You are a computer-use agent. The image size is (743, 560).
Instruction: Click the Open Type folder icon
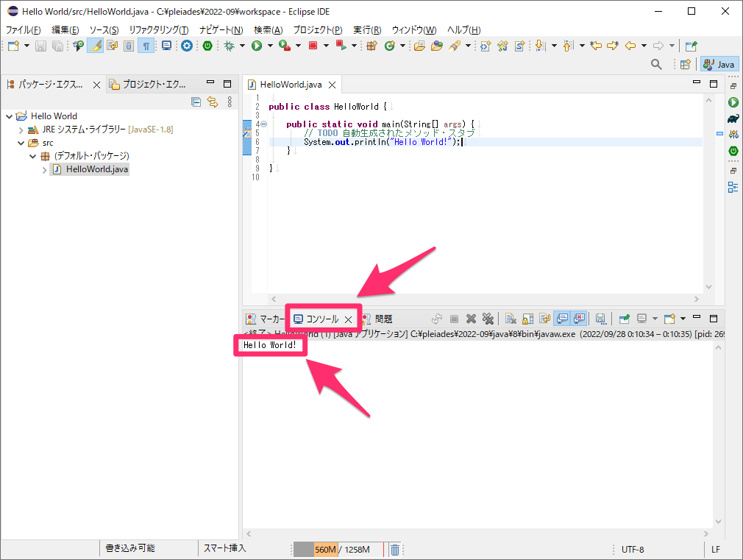419,46
